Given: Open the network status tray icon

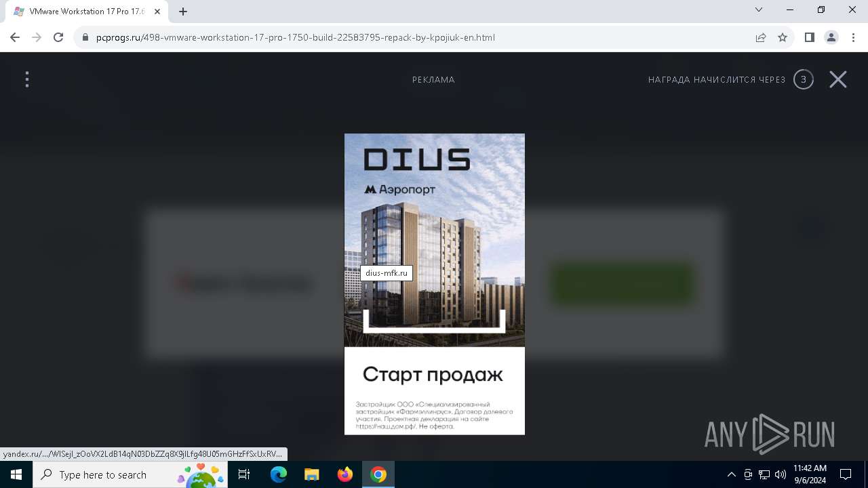Looking at the screenshot, I should tap(764, 474).
